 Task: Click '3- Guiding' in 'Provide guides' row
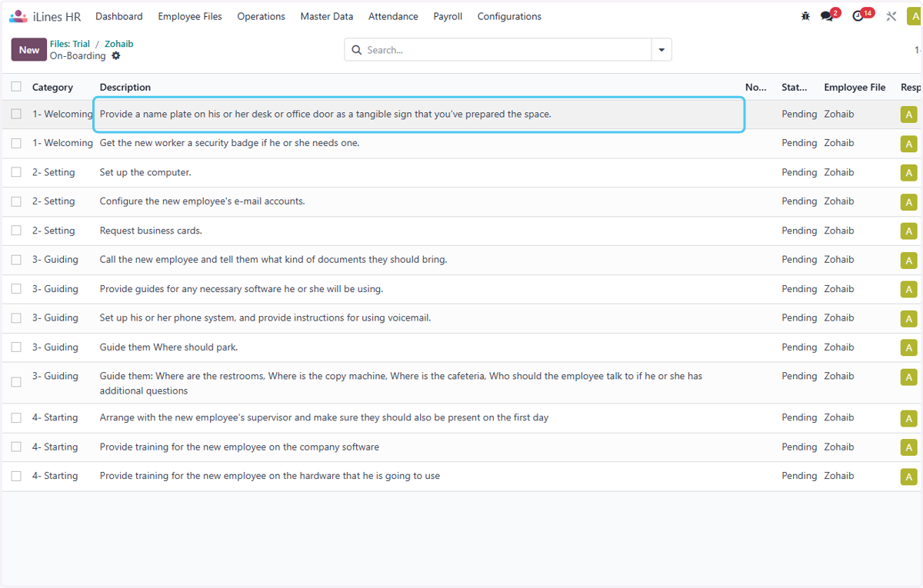(x=55, y=289)
